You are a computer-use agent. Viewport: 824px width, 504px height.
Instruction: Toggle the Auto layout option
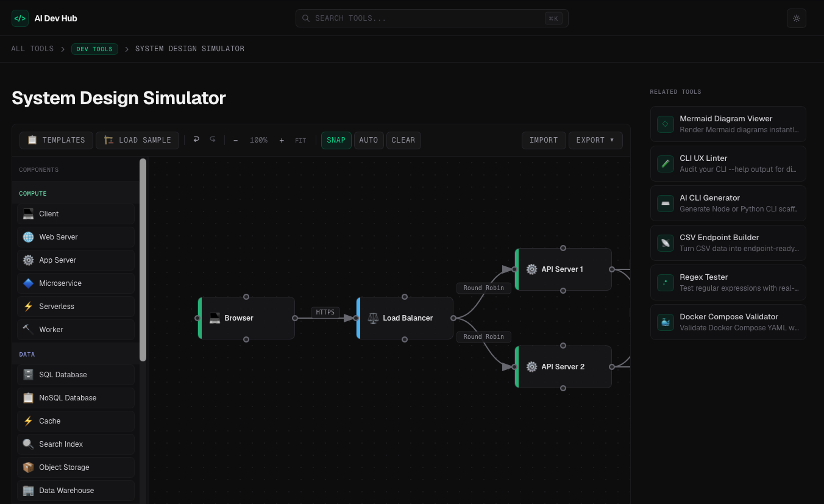click(x=369, y=140)
